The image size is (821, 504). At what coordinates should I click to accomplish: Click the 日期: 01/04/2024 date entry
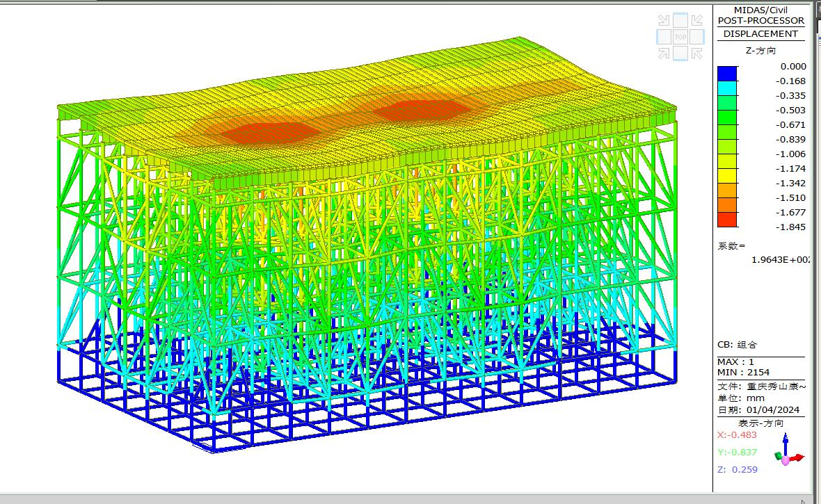pos(758,410)
